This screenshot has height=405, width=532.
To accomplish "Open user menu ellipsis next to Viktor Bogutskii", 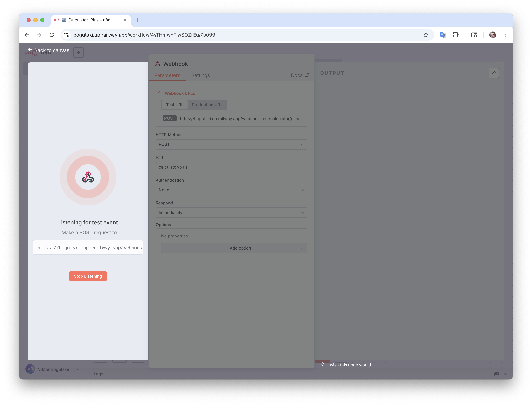I will click(x=77, y=369).
